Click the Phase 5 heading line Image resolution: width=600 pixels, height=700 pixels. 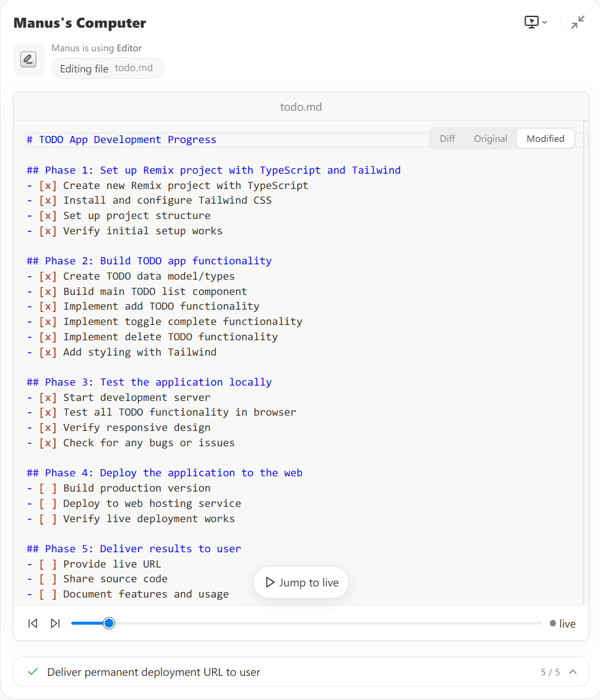click(134, 549)
